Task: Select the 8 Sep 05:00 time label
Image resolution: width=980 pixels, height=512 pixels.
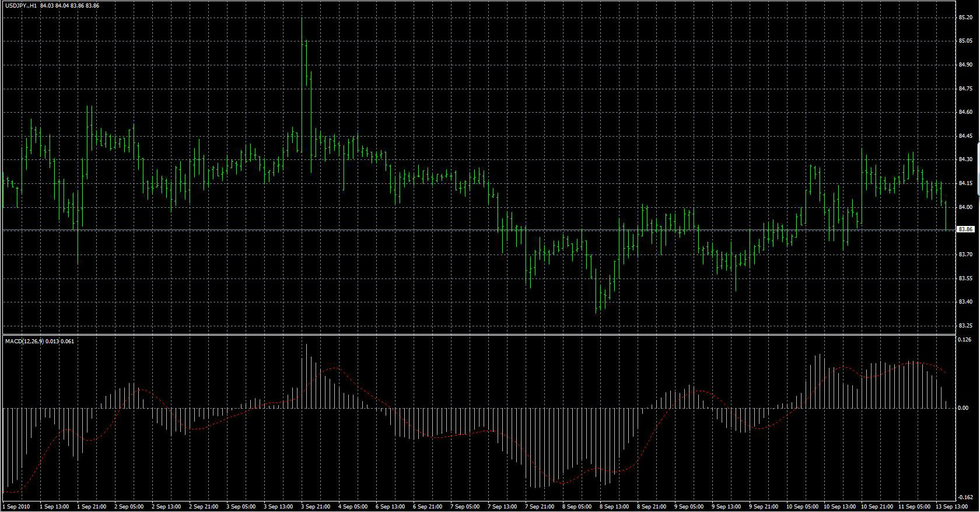Action: [577, 507]
